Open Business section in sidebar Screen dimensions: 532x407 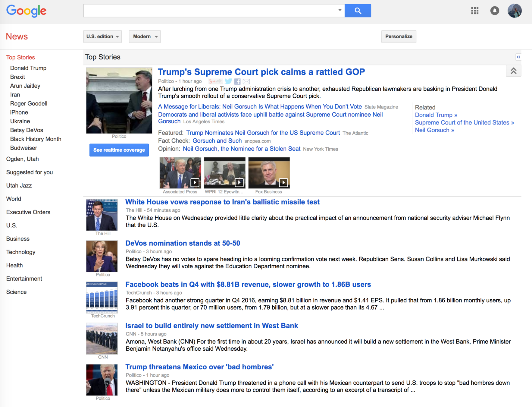(x=18, y=239)
